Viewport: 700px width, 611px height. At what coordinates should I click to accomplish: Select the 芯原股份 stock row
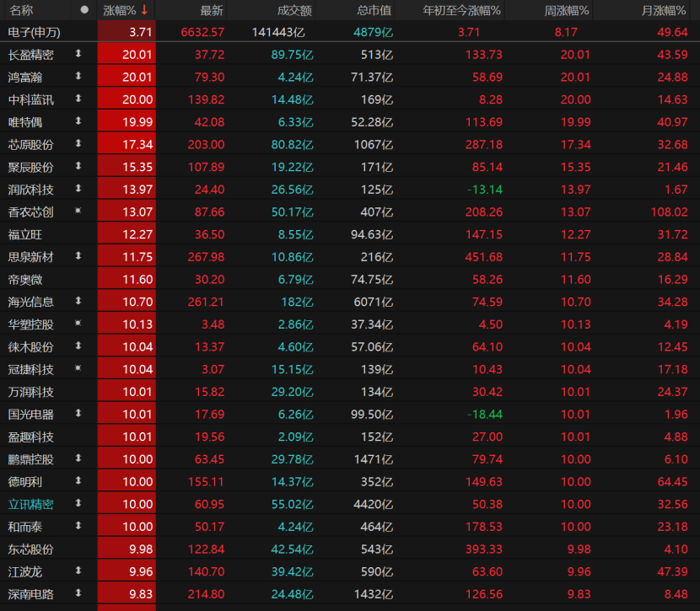tap(350, 144)
